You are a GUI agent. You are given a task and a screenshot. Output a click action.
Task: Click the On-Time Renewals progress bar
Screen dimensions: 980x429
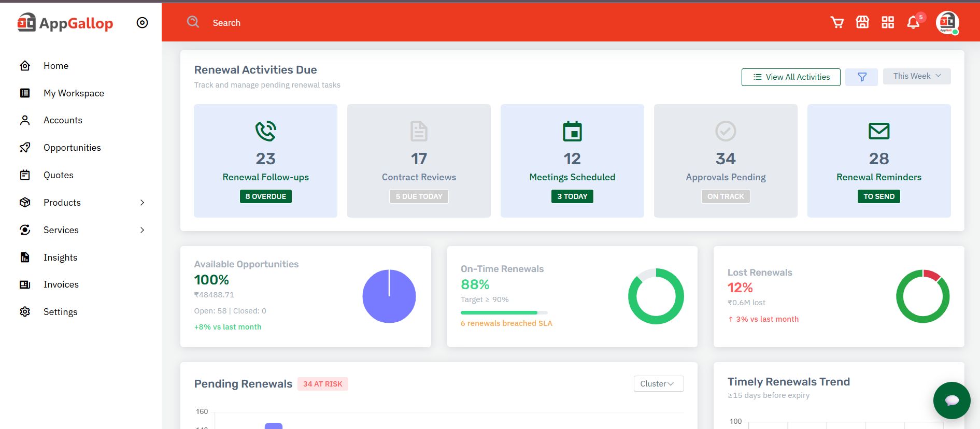pos(504,312)
